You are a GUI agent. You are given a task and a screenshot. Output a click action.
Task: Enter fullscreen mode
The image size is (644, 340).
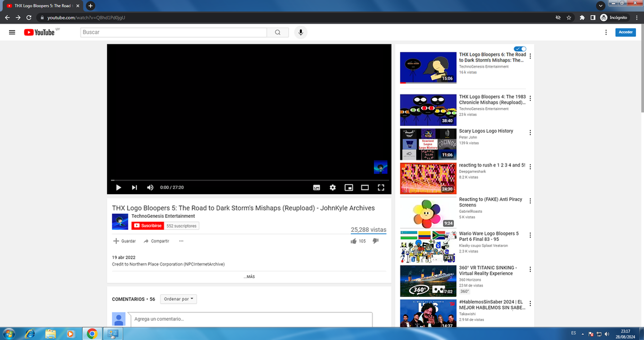(x=381, y=188)
